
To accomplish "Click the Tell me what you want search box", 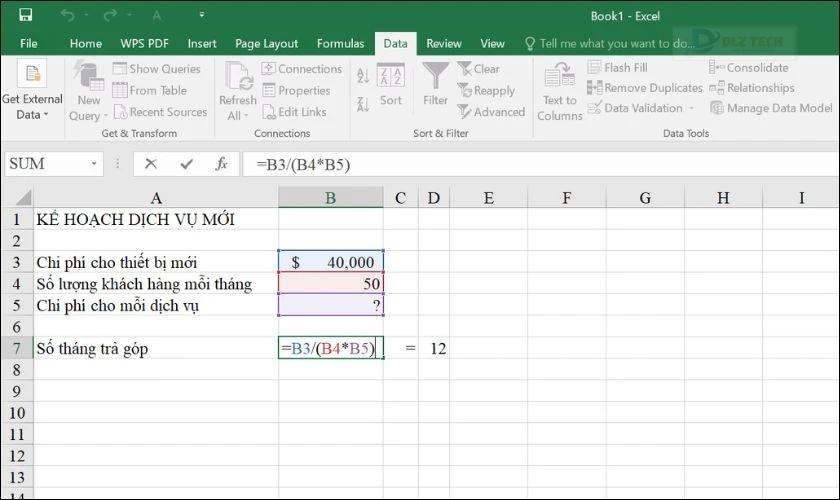I will click(610, 43).
